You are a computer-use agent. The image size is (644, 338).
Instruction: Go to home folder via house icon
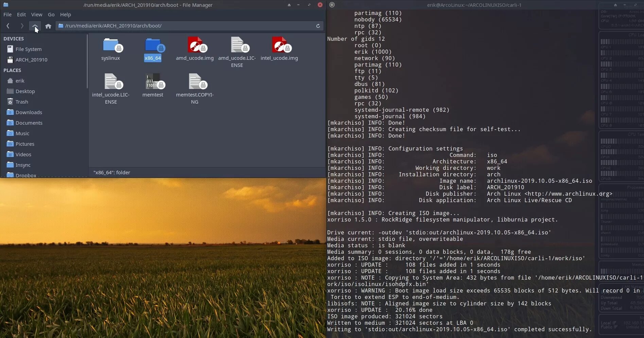48,26
